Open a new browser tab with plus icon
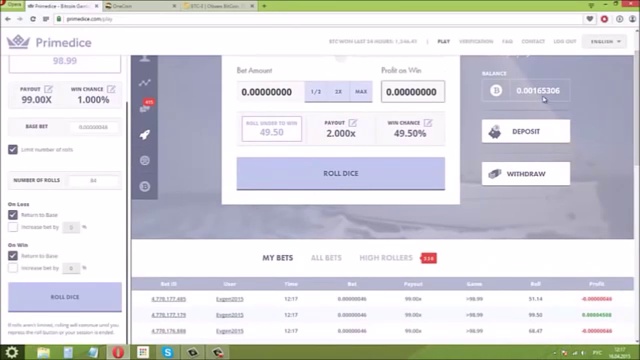Screen dimensions: 640x360 [x=264, y=6]
